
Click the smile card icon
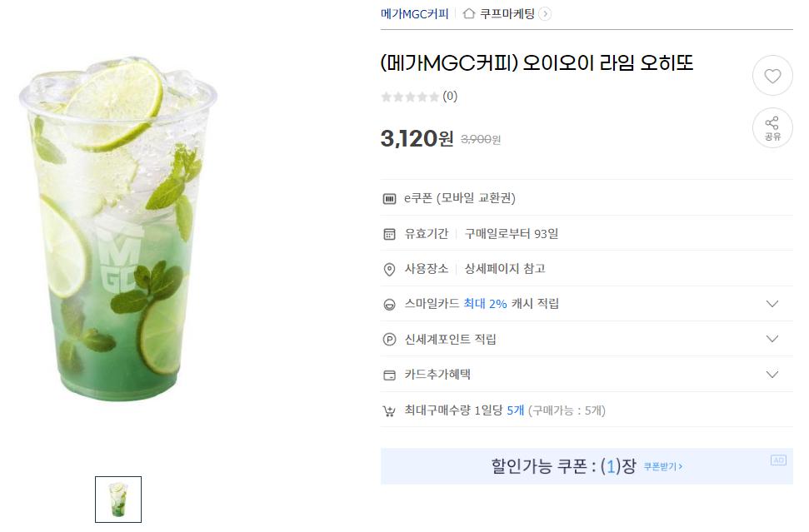tap(389, 305)
